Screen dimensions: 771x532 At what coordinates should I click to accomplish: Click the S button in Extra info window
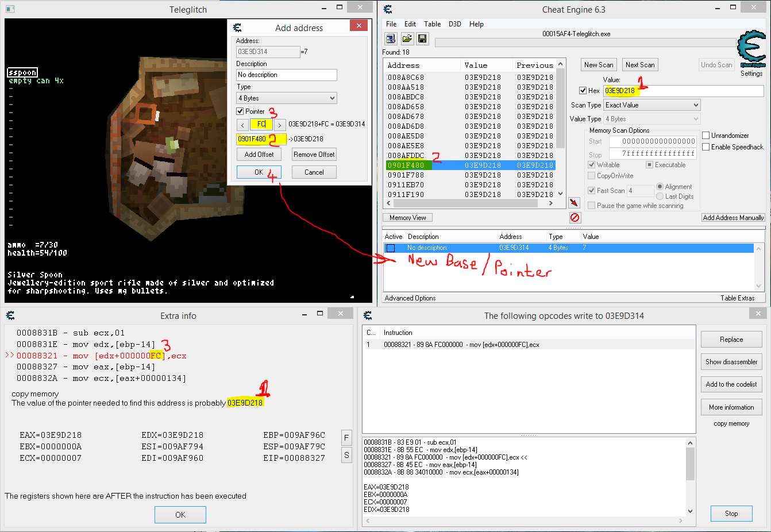tap(346, 454)
